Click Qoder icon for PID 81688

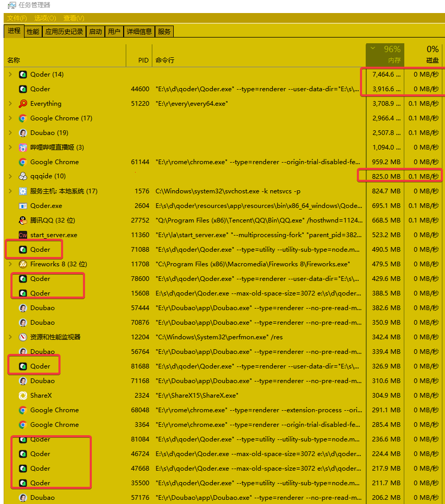click(23, 366)
